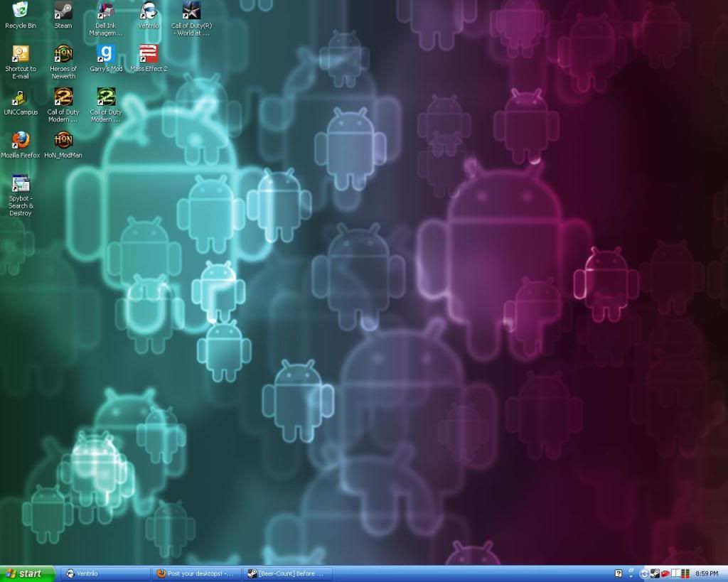This screenshot has height=582, width=728.
Task: Click the green and red bars tray icon
Action: [685, 574]
